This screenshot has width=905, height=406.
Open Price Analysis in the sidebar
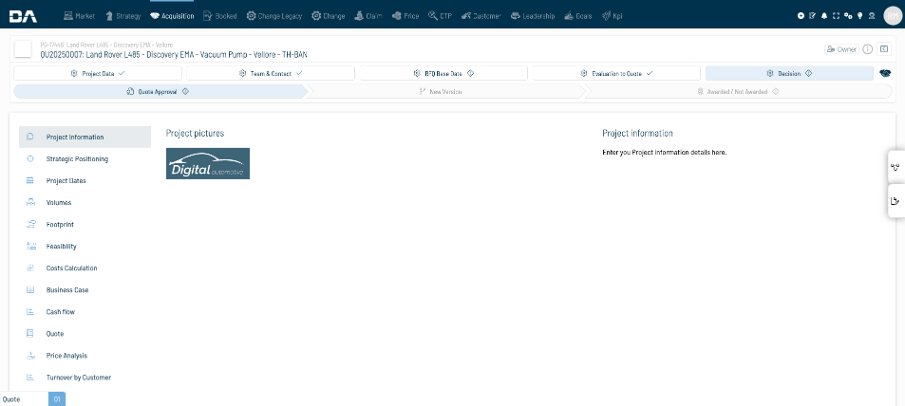85,356
